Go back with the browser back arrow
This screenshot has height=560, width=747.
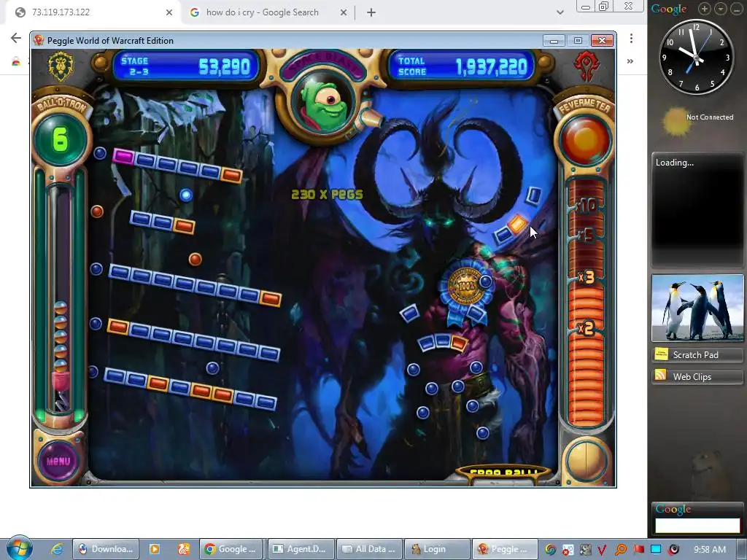tap(16, 38)
